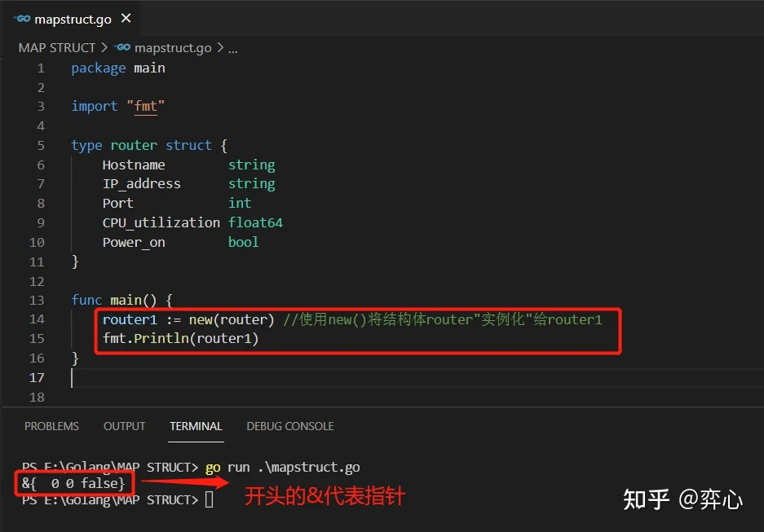
Task: Switch to the OUTPUT panel tab
Action: 124,426
